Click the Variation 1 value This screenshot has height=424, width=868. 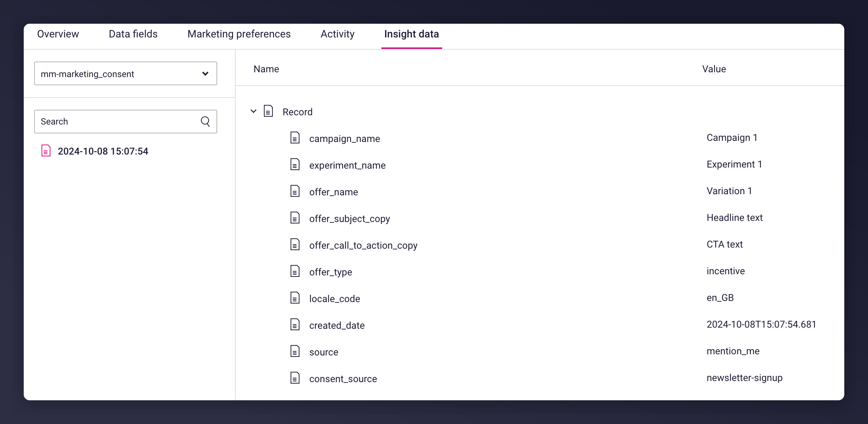729,191
